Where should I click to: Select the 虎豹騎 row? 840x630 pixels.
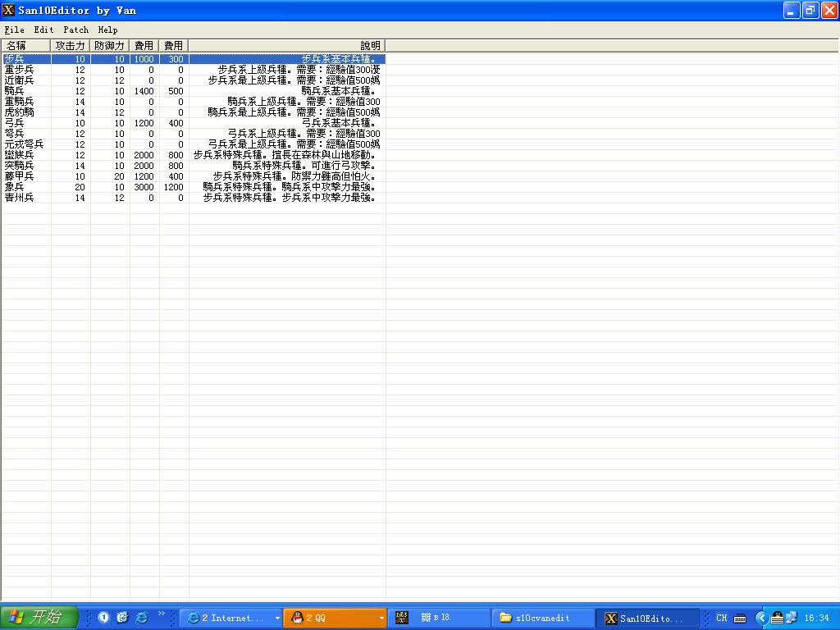(194, 112)
